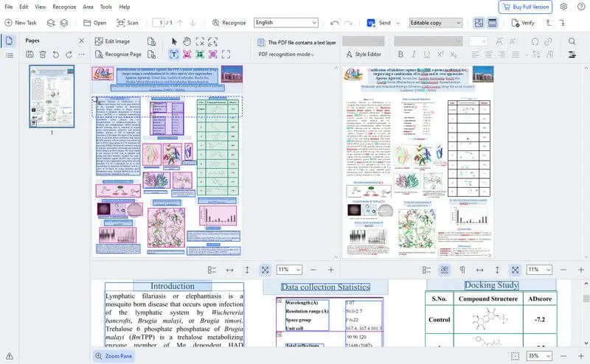Choose the draw Table Area tool
Viewport: 590px width, 364px height.
coord(200,55)
